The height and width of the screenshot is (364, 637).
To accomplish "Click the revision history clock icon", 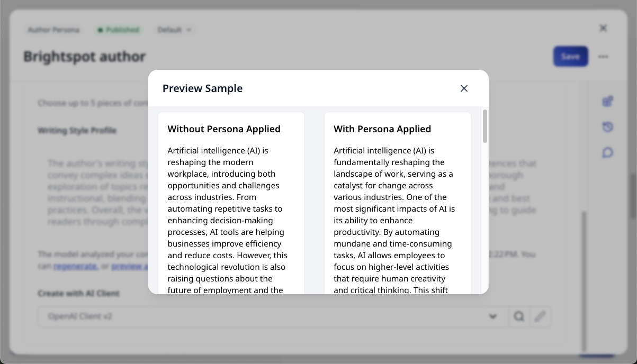I will (607, 127).
